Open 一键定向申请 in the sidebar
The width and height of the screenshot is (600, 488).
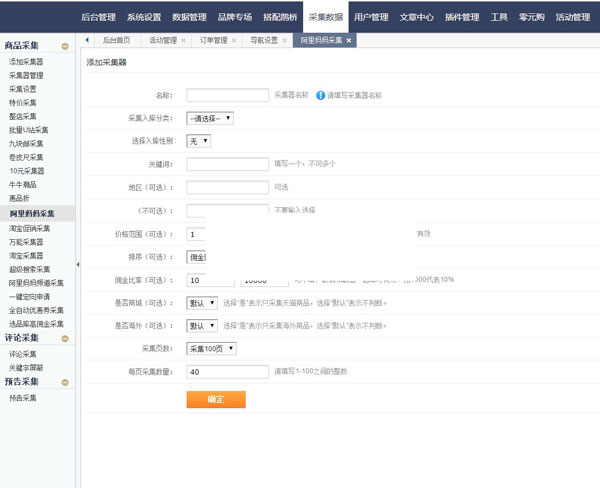29,297
